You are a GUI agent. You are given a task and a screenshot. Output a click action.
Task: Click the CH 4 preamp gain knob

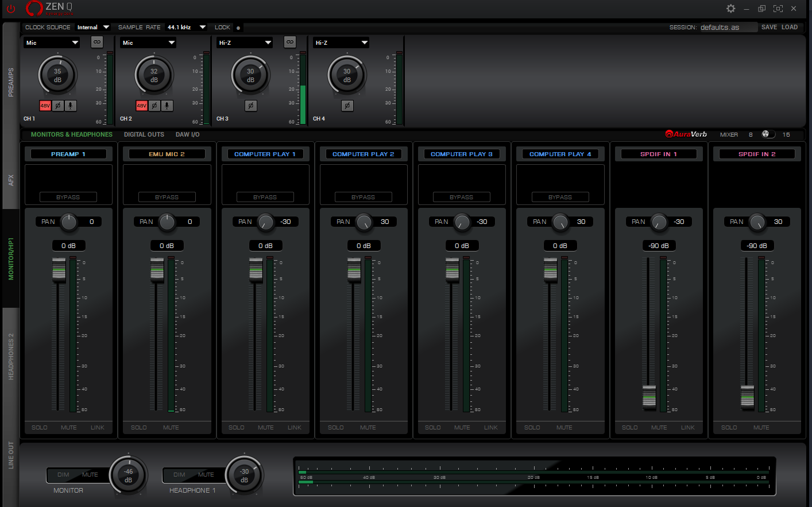[x=347, y=75]
